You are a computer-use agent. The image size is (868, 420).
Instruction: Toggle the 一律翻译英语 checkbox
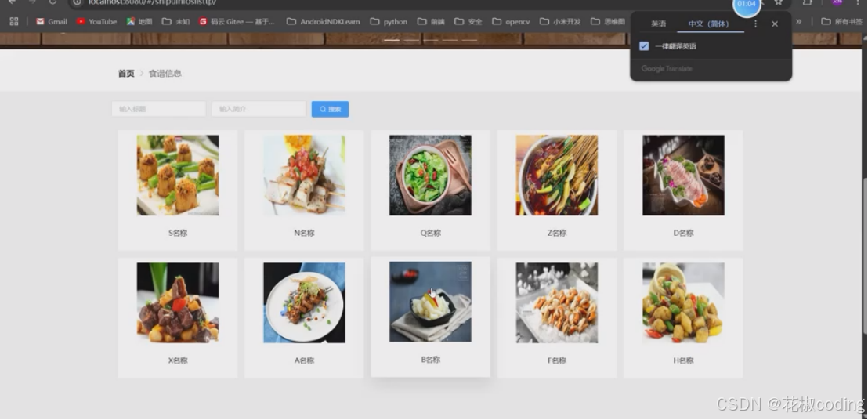[644, 46]
